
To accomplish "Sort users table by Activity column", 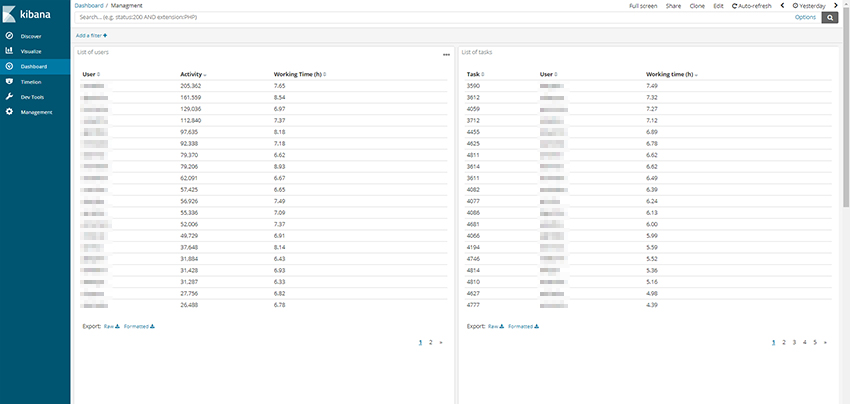I will (192, 74).
